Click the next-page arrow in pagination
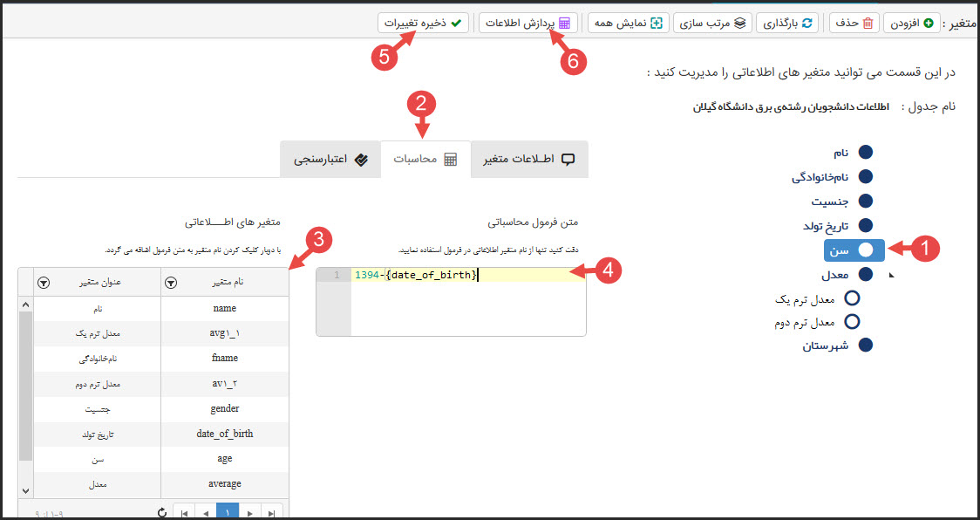The image size is (980, 520). click(248, 512)
